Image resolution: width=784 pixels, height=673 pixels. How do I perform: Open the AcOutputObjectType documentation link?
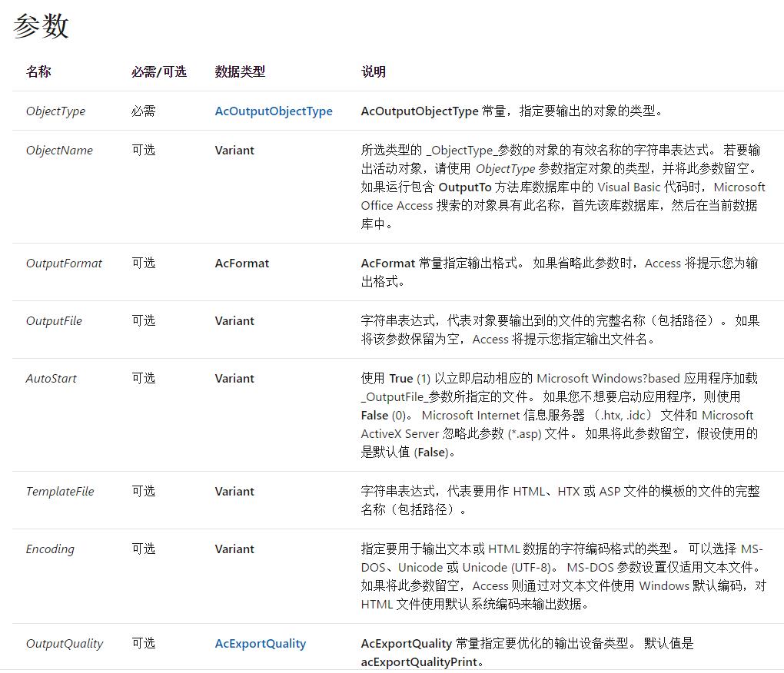(x=273, y=111)
